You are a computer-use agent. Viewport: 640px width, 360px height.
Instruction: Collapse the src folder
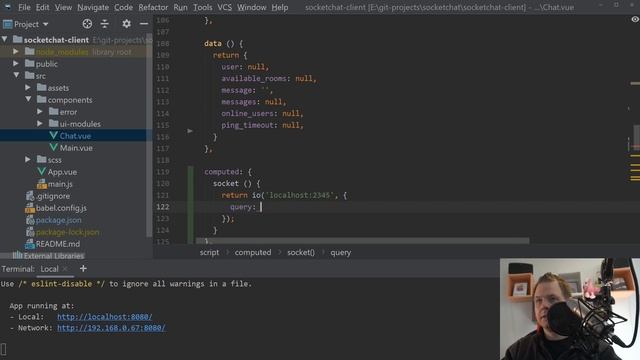point(16,76)
